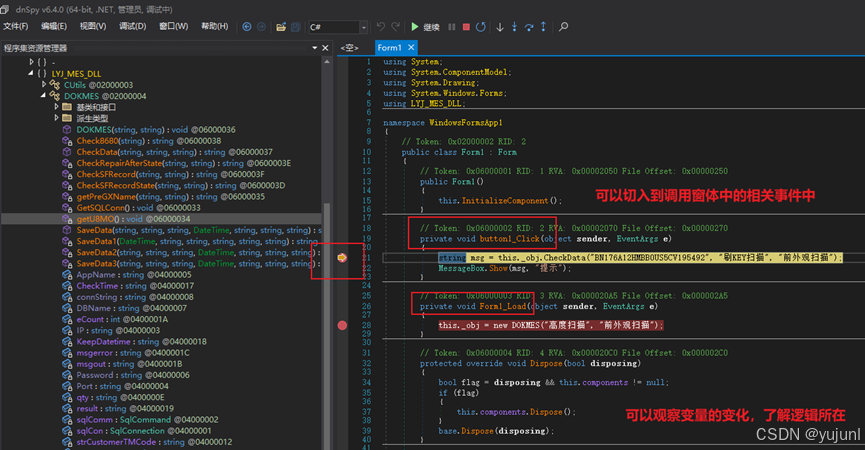Open the 编辑(E) menu
Image resolution: width=865 pixels, height=450 pixels.
pos(54,26)
